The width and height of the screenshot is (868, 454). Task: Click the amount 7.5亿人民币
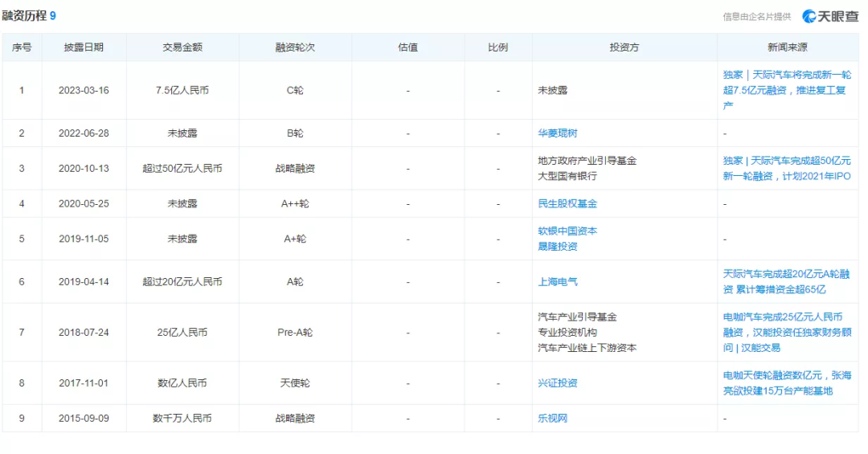pos(182,90)
